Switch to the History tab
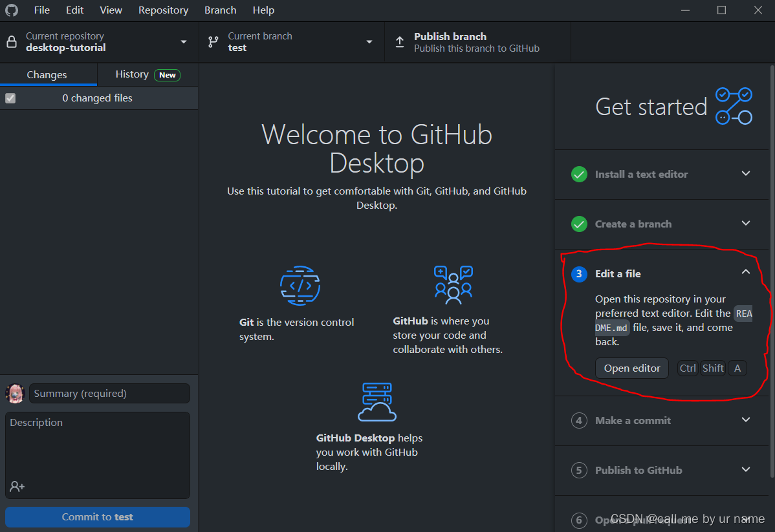Viewport: 775px width, 532px height. click(131, 74)
